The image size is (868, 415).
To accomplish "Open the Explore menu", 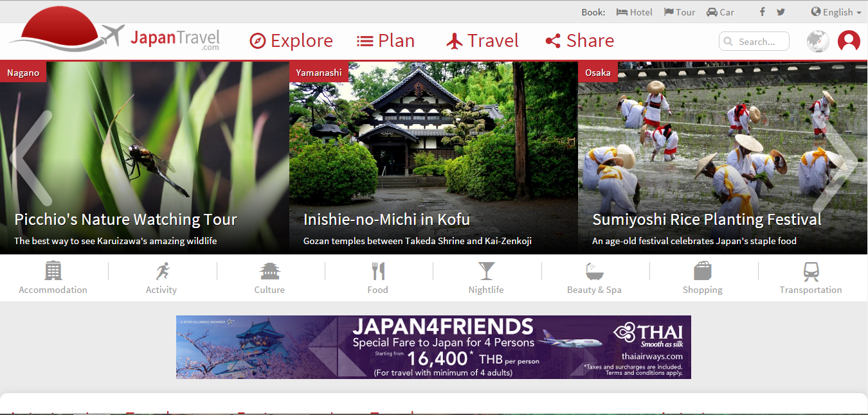I will (x=291, y=41).
